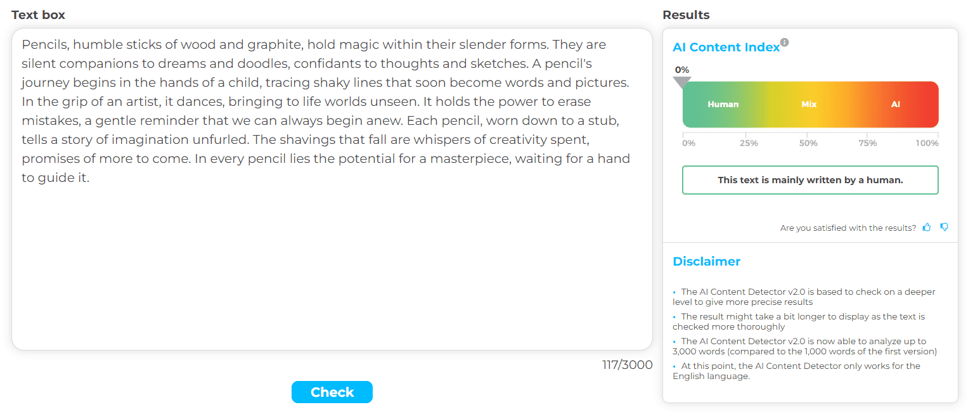Click the 50% tick on the scale
The width and height of the screenshot is (980, 419).
point(808,143)
